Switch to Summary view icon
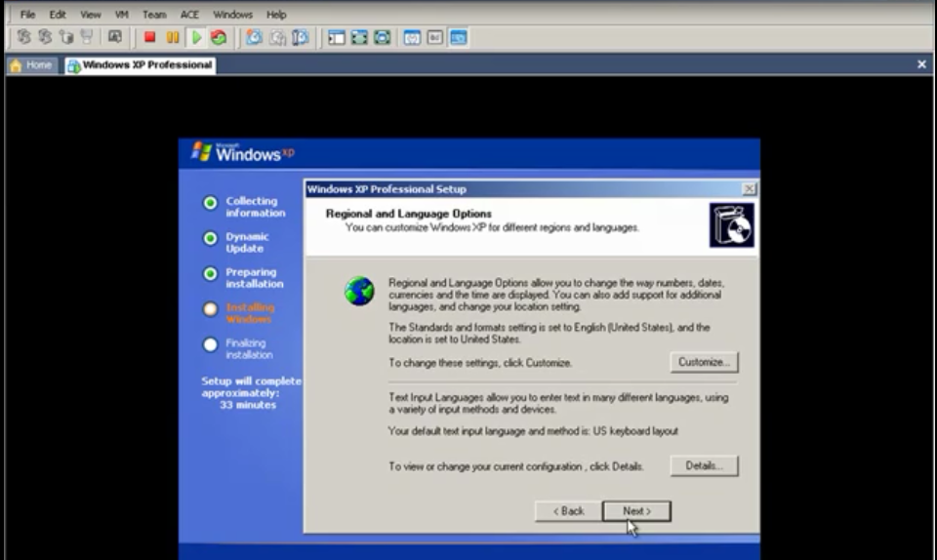This screenshot has width=937, height=560. (412, 38)
